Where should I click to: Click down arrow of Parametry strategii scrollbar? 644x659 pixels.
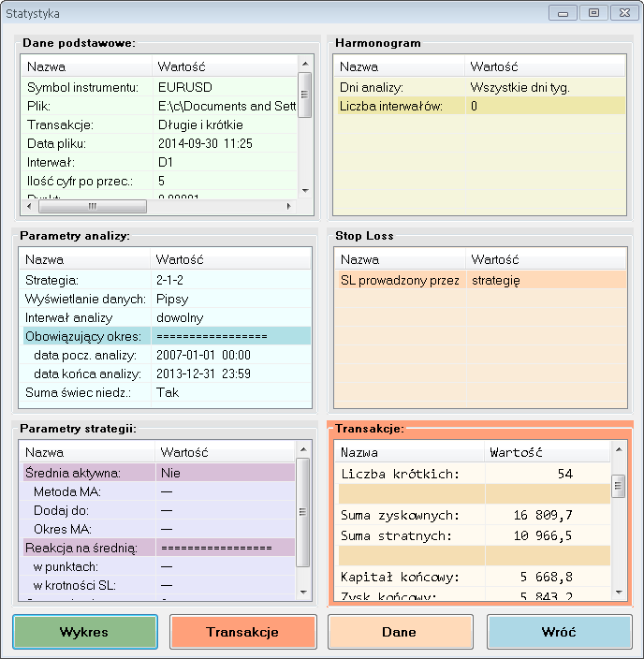click(x=303, y=592)
